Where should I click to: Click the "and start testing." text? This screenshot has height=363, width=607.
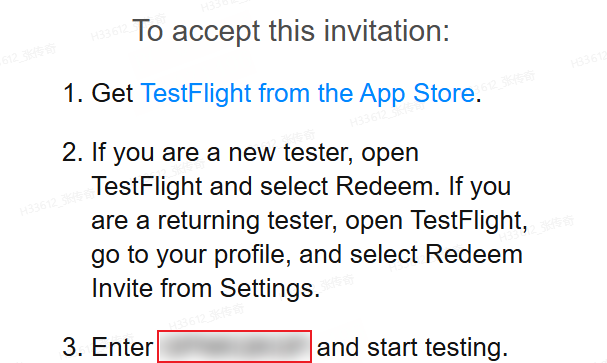(x=412, y=347)
